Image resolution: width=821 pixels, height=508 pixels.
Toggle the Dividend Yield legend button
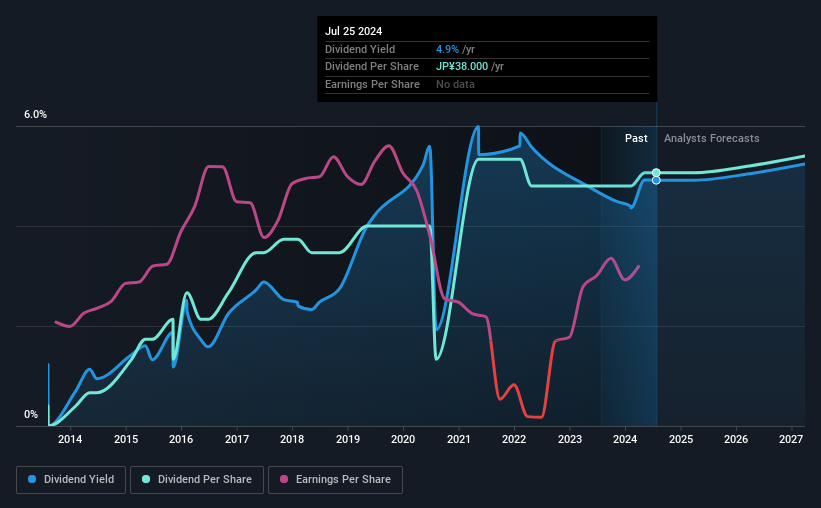point(71,480)
